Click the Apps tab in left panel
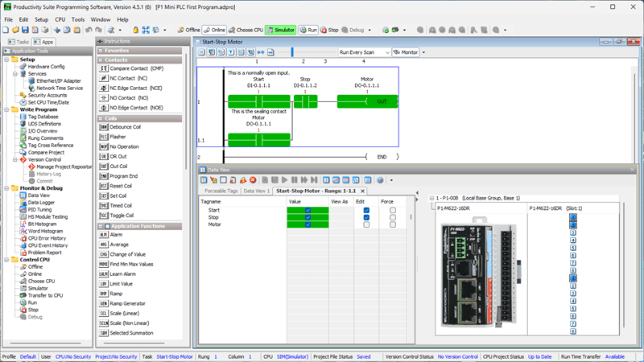This screenshot has width=644, height=362. (x=43, y=42)
